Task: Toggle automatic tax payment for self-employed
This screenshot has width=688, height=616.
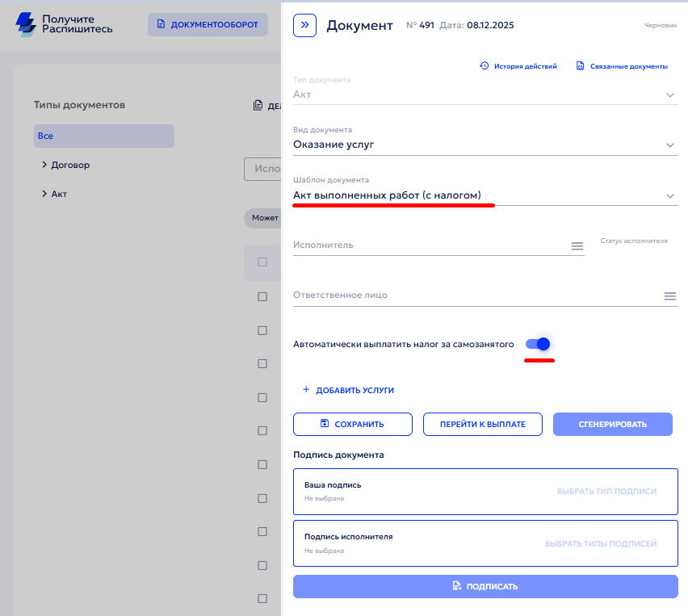Action: tap(539, 344)
